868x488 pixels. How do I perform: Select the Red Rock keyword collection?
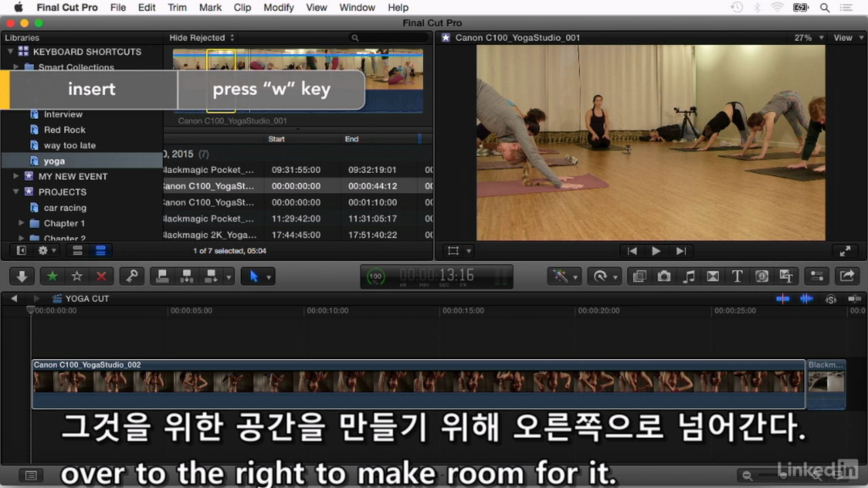(x=64, y=130)
